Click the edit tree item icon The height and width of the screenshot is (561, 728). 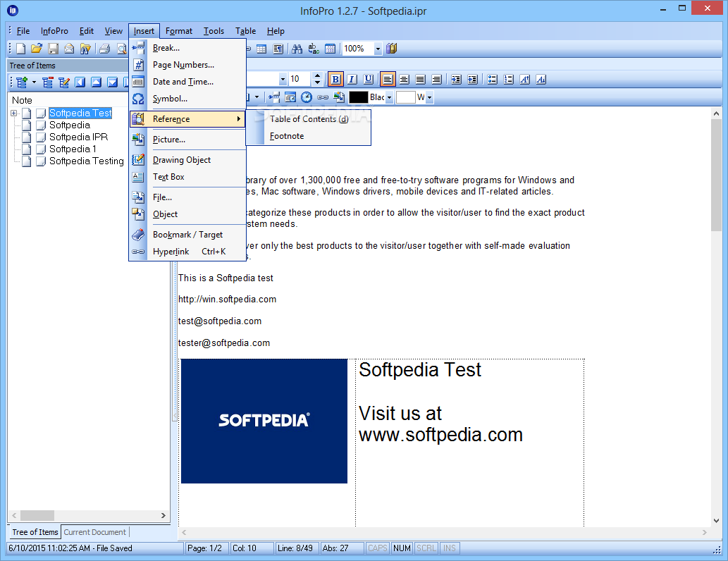tap(64, 82)
